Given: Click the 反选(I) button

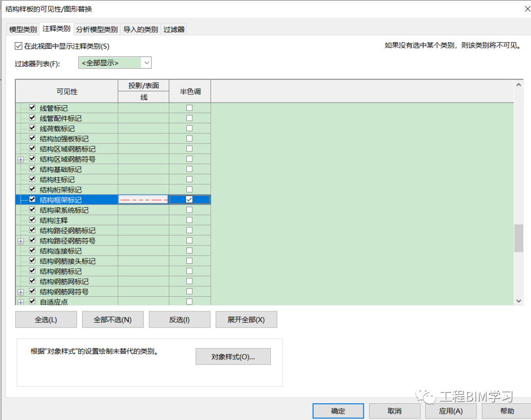Looking at the screenshot, I should tap(179, 319).
